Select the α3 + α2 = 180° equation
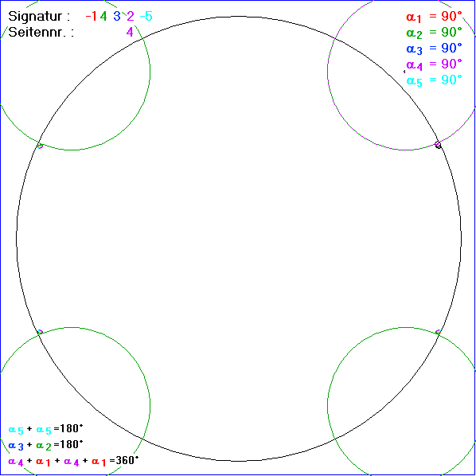 pos(45,445)
